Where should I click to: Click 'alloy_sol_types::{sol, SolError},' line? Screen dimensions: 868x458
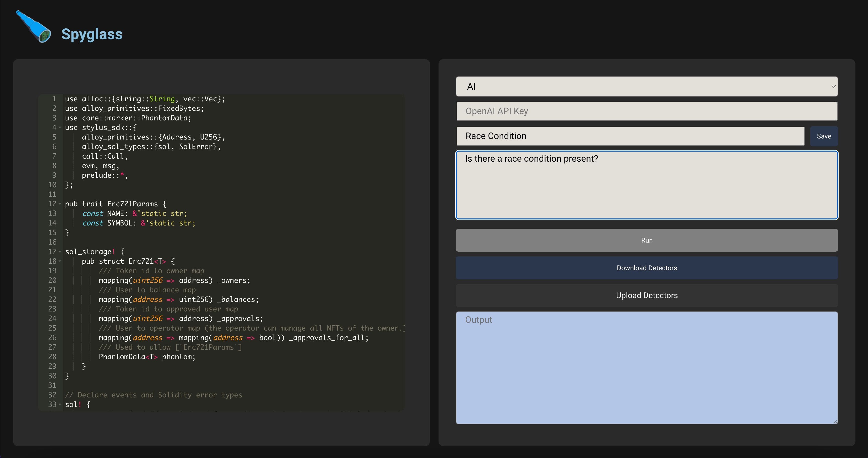point(151,147)
